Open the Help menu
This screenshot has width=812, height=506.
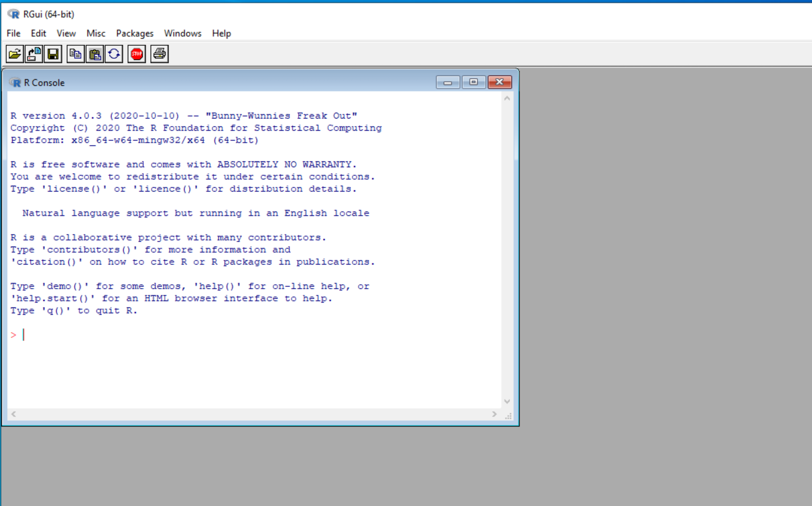click(221, 33)
